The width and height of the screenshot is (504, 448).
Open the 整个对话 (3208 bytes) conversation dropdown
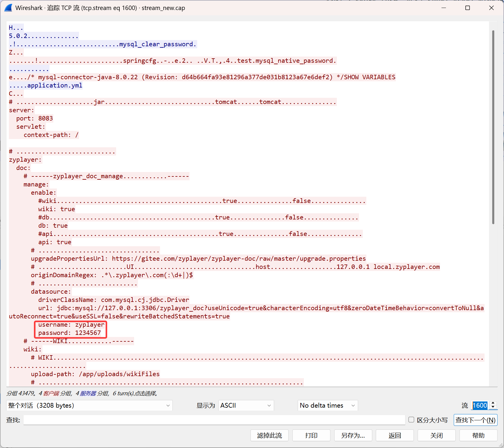pos(89,405)
